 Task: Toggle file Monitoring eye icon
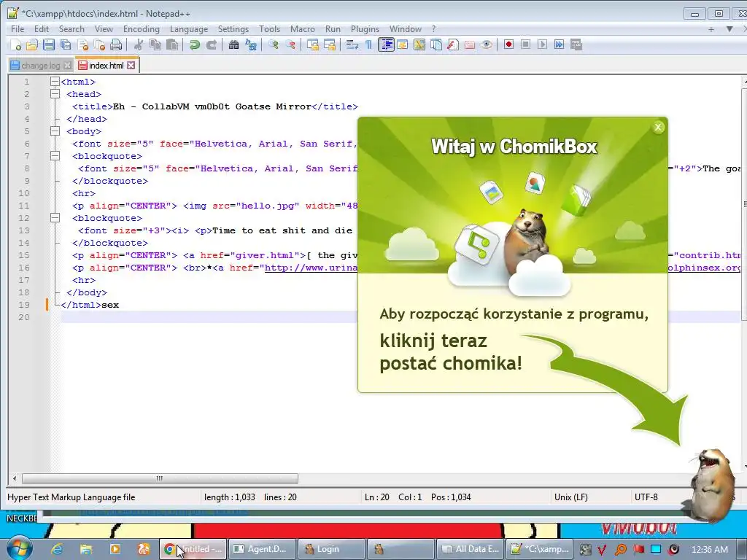point(487,44)
